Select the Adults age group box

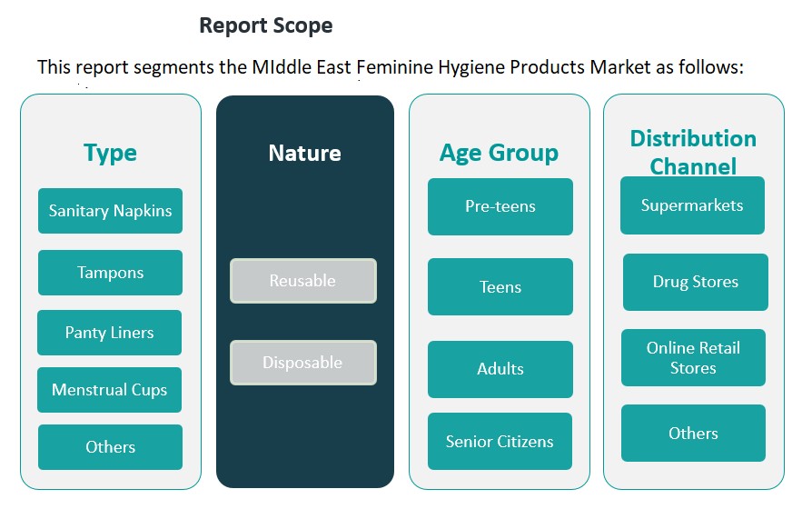(x=500, y=369)
